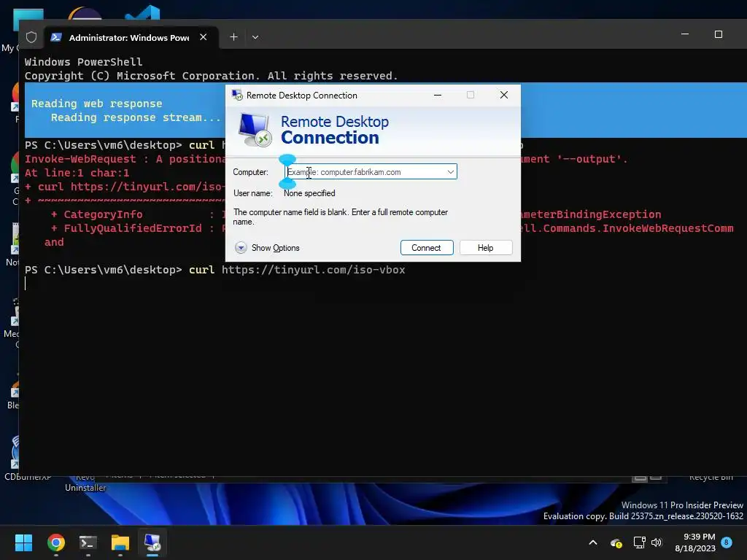Screen dimensions: 747x560
Task: Open Google Chrome from the taskbar
Action: pyautogui.click(x=55, y=542)
